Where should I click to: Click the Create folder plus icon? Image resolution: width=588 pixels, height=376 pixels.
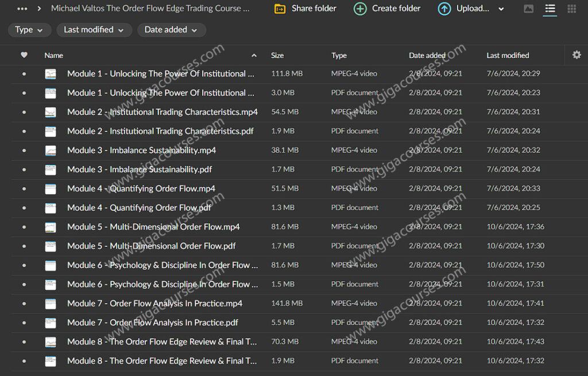(360, 9)
